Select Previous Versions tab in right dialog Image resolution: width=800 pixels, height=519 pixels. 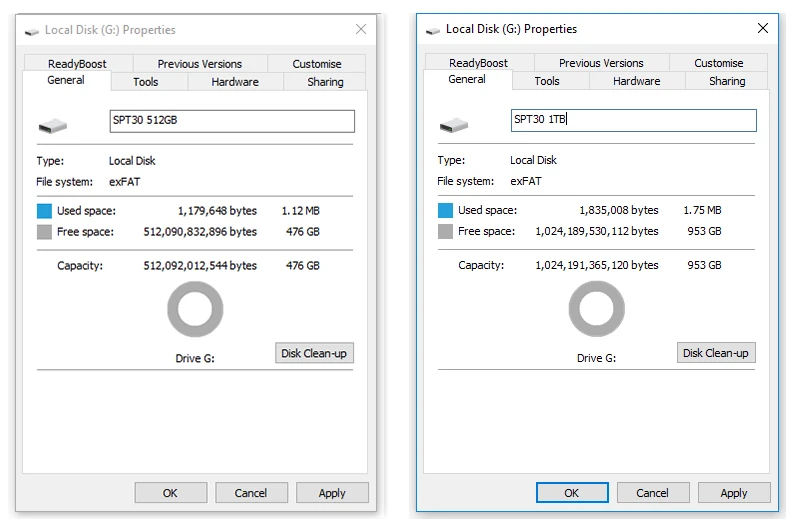pyautogui.click(x=601, y=63)
